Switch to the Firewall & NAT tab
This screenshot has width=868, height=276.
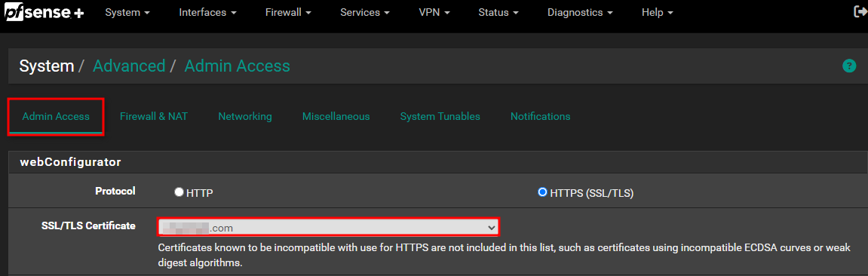point(154,117)
